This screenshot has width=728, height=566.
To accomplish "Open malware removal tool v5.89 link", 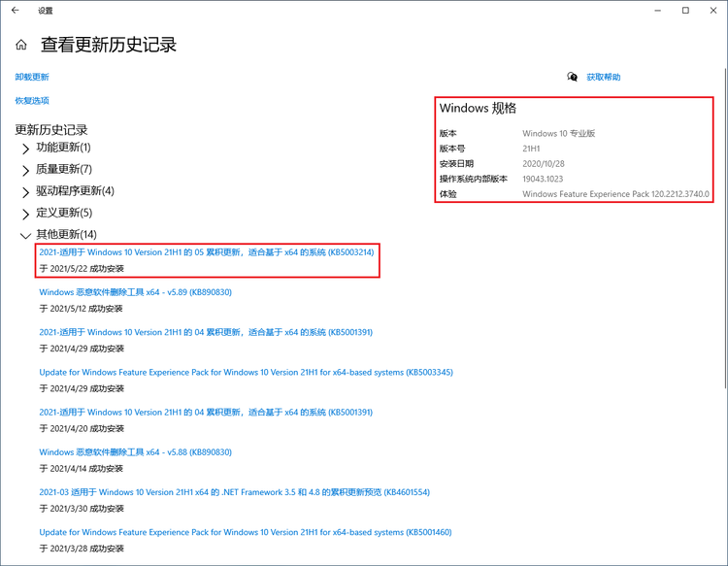I will [135, 292].
